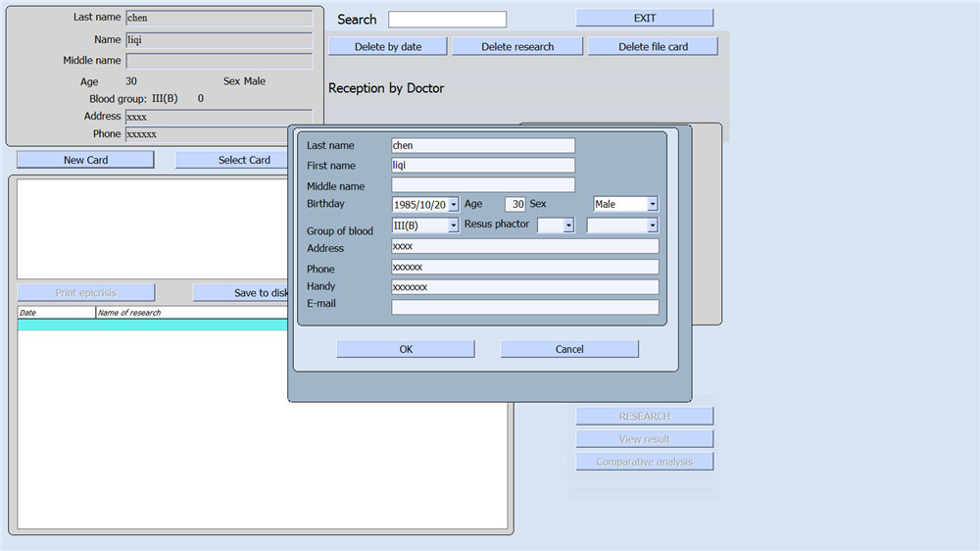The image size is (980, 551).
Task: Choose Delete file card button
Action: coord(653,46)
